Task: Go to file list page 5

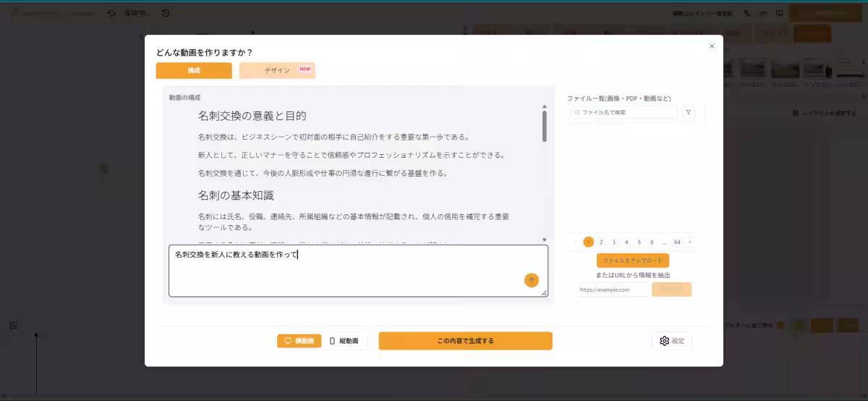Action: tap(639, 242)
